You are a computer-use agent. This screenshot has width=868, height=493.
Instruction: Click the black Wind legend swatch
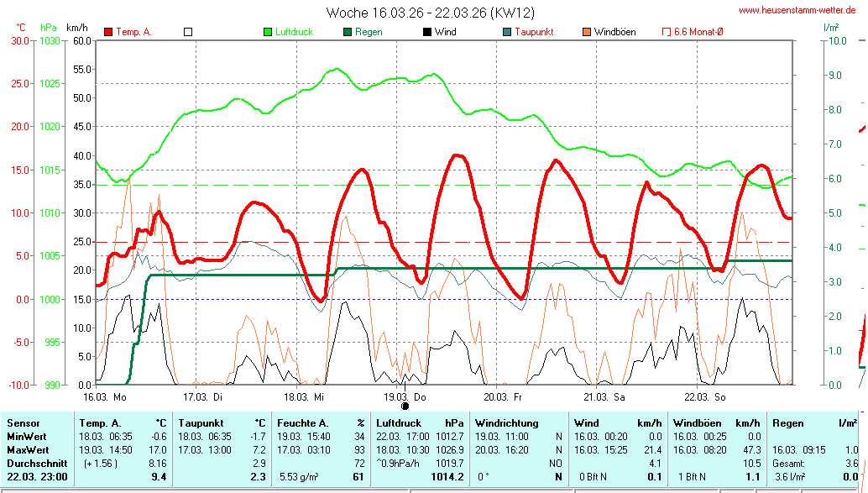(427, 32)
